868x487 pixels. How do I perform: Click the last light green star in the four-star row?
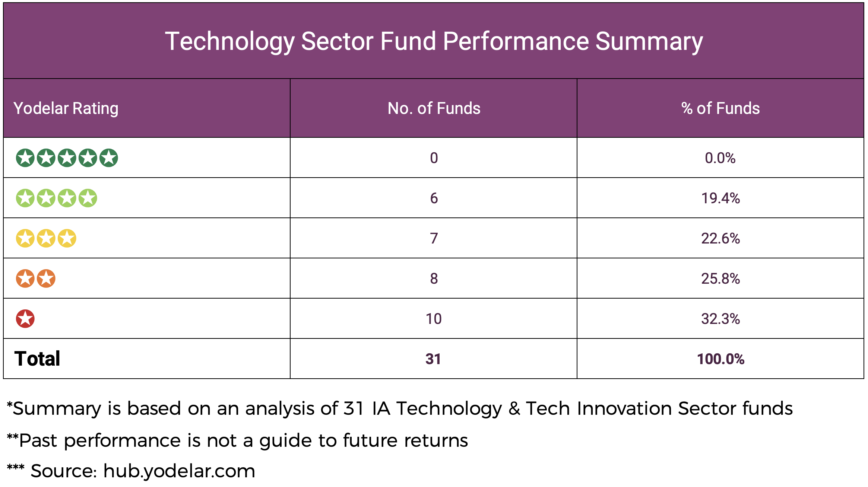[88, 198]
